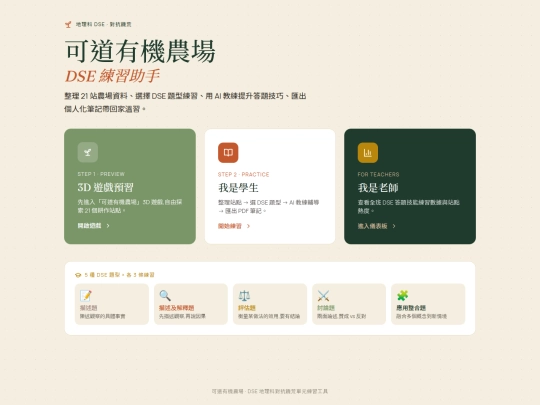The image size is (540, 405).
Task: Select the 討論題 question type tile
Action: 349,304
